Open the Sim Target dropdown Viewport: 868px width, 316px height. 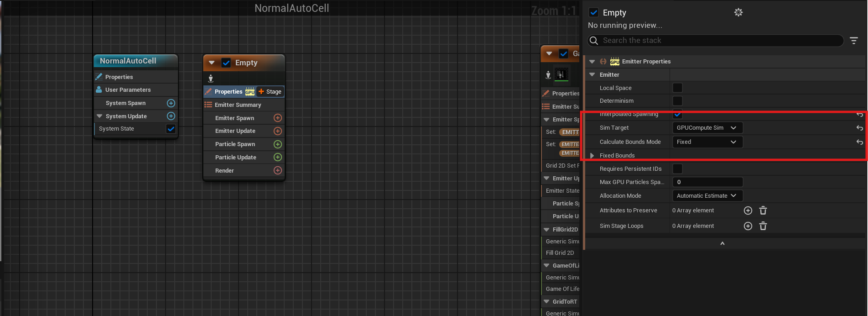pyautogui.click(x=707, y=128)
